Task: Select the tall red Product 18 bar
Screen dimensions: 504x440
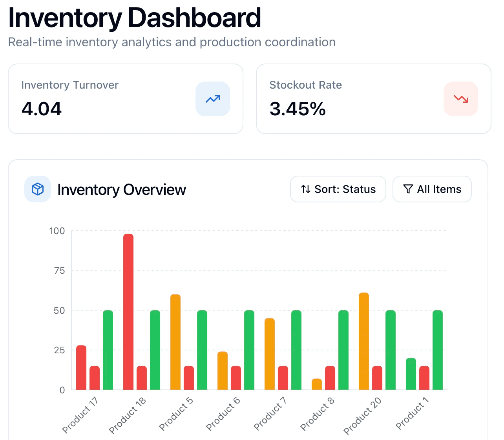Action: click(x=128, y=312)
